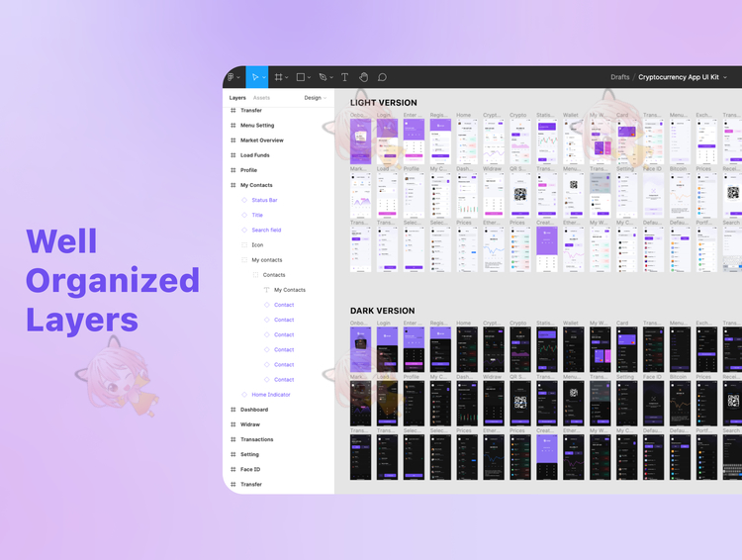Open the Figma main menu icon

point(231,77)
